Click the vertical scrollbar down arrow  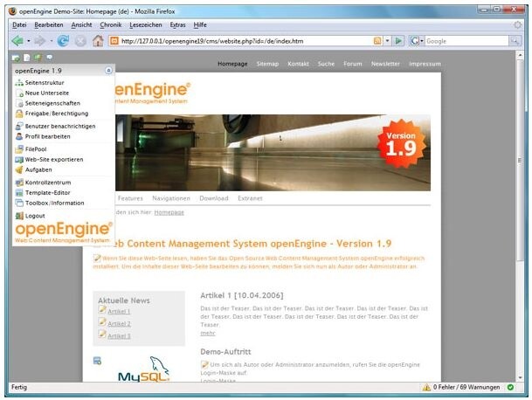pos(520,377)
